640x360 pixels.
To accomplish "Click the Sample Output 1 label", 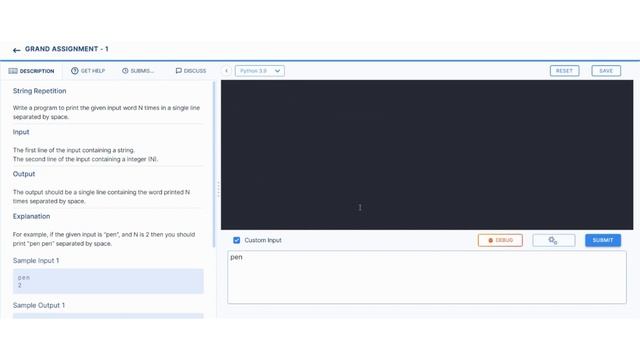I will (39, 305).
